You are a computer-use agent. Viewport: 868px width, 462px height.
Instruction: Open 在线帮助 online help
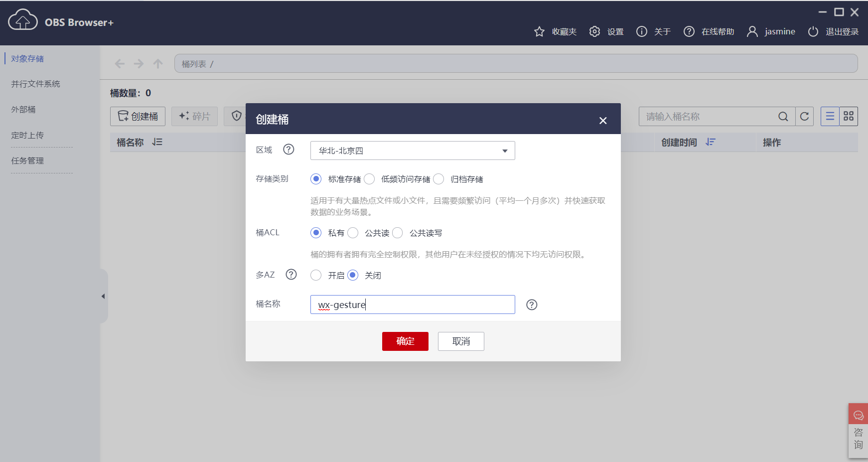(689, 31)
